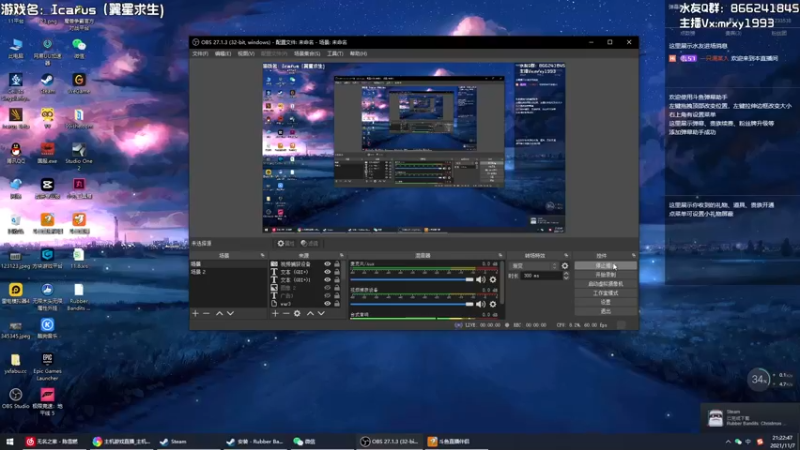Toggle lock on first 文本 (GDI+) source
Image resolution: width=800 pixels, height=450 pixels.
337,272
